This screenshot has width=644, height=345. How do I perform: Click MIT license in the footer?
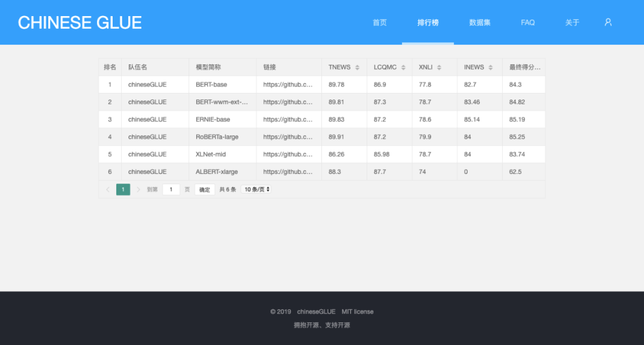[x=357, y=312]
